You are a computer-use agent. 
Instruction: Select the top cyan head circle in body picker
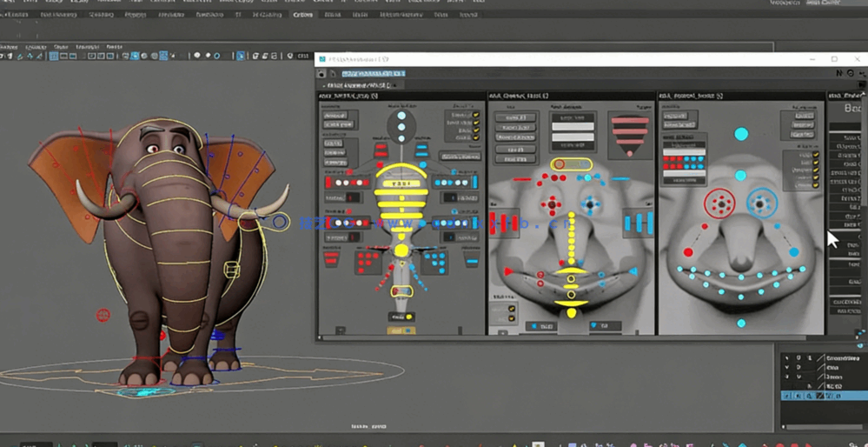click(x=401, y=115)
